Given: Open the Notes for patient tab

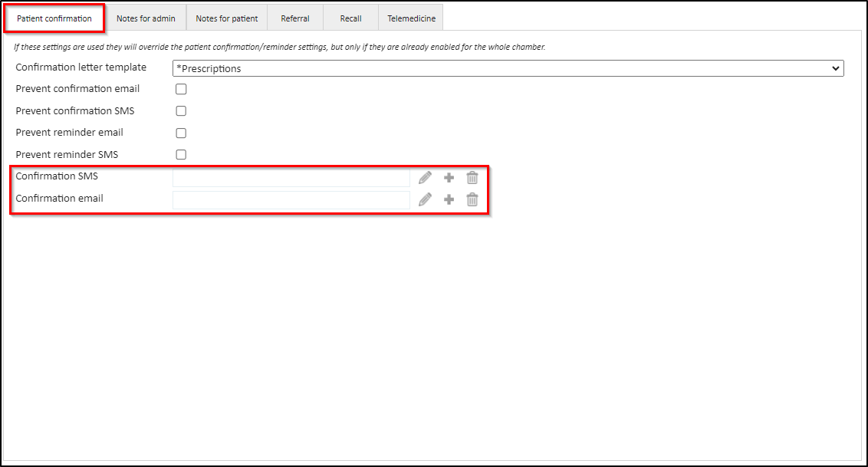Looking at the screenshot, I should tap(227, 18).
